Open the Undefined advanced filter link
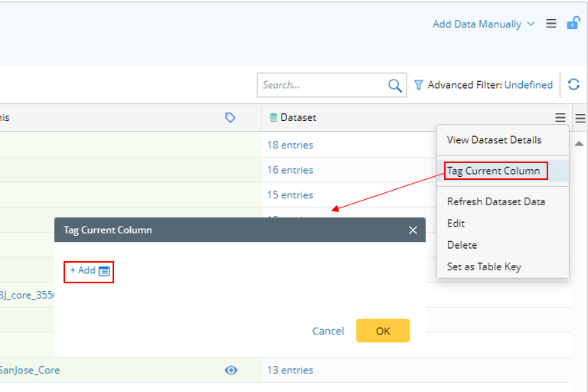The width and height of the screenshot is (588, 392). (528, 85)
